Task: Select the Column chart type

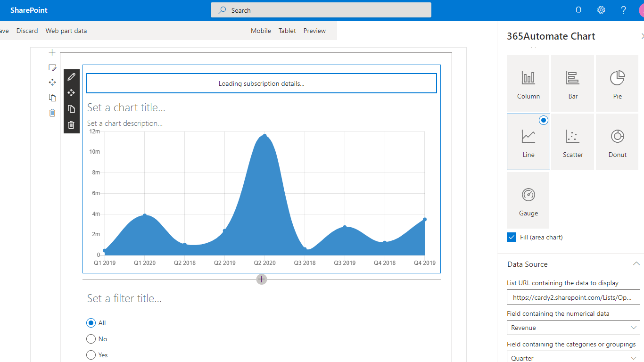Action: point(528,83)
